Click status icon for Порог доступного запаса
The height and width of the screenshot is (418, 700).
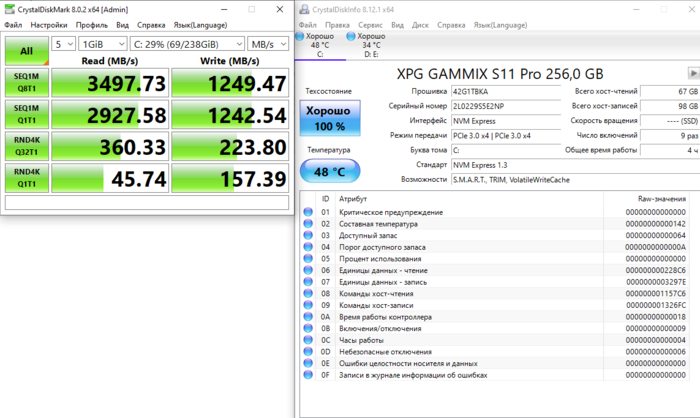308,247
